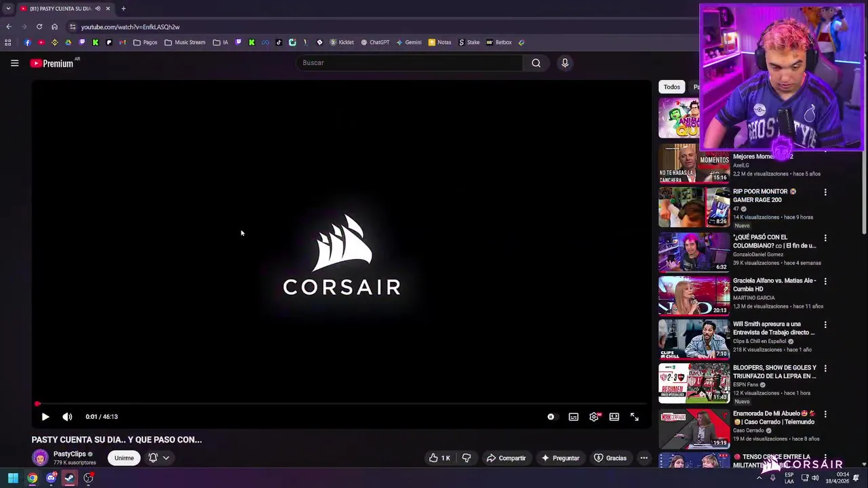Focus the Buscar search field

coord(409,63)
